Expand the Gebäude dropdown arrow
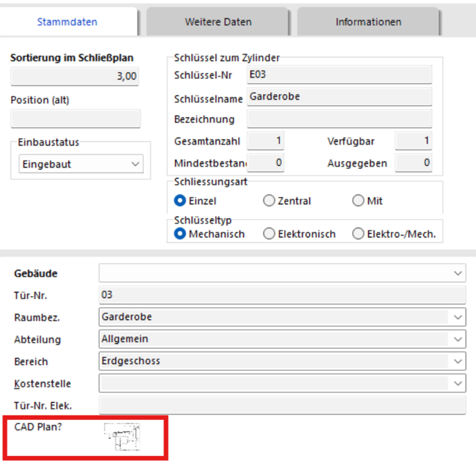The height and width of the screenshot is (465, 476). (458, 273)
